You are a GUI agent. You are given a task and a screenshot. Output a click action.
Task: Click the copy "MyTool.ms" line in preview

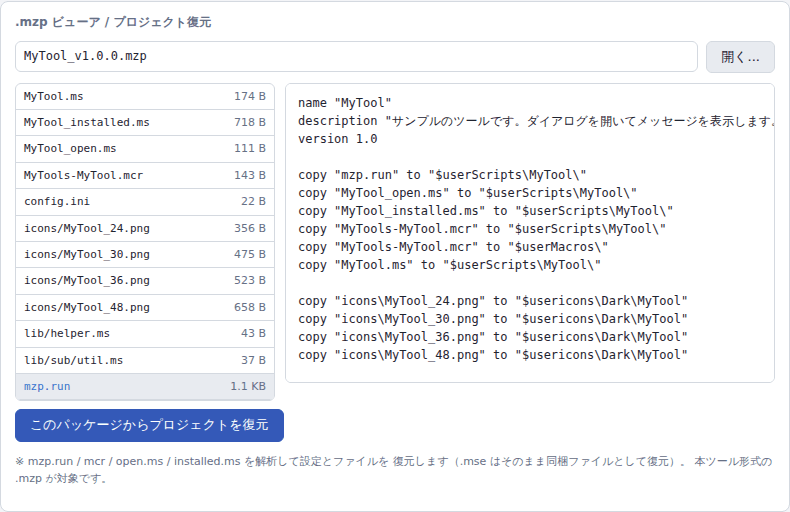coord(449,265)
